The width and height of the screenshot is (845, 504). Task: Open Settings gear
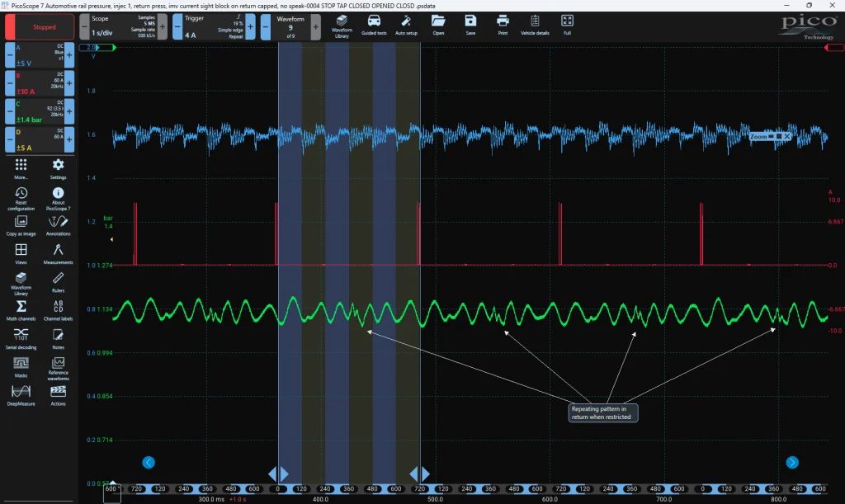(59, 168)
